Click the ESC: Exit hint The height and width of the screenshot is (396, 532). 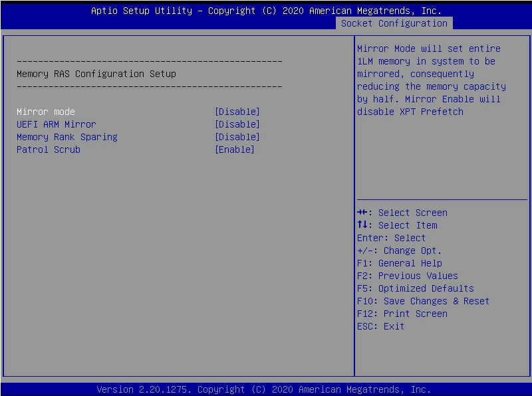380,326
